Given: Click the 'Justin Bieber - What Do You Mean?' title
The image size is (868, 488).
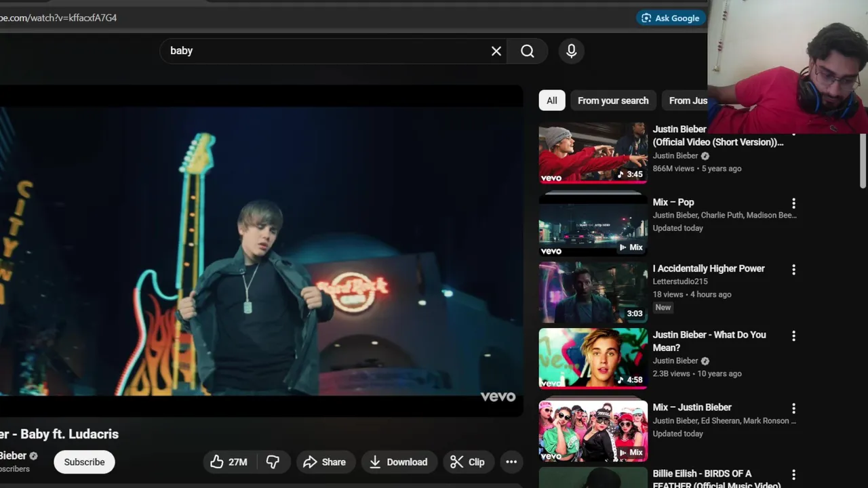Looking at the screenshot, I should pyautogui.click(x=709, y=341).
